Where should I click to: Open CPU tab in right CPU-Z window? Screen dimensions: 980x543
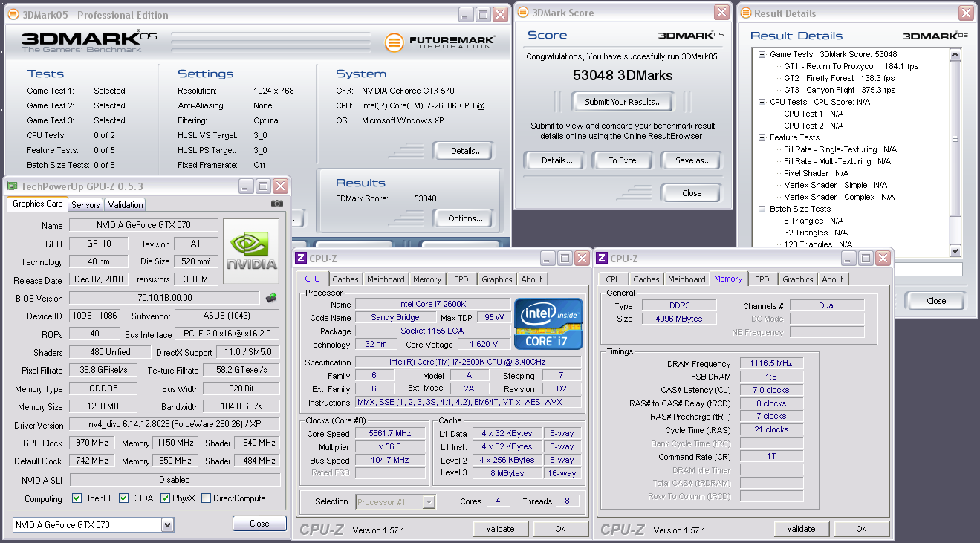[613, 279]
